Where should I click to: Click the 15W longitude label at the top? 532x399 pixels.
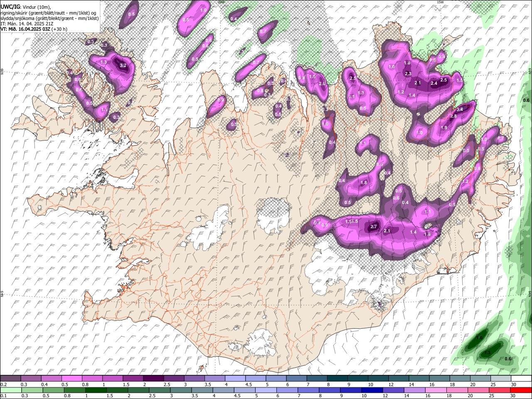(x=440, y=2)
